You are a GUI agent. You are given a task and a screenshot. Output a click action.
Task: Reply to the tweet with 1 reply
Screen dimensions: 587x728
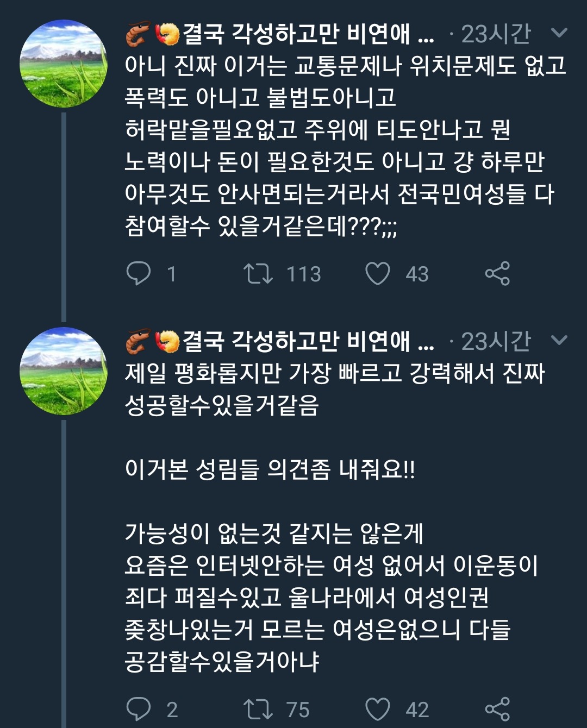pyautogui.click(x=139, y=273)
